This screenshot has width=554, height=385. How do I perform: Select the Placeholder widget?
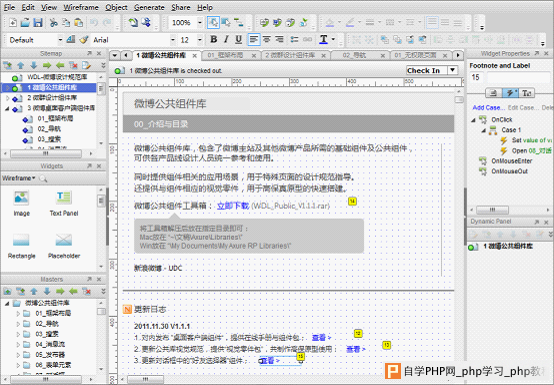64,246
